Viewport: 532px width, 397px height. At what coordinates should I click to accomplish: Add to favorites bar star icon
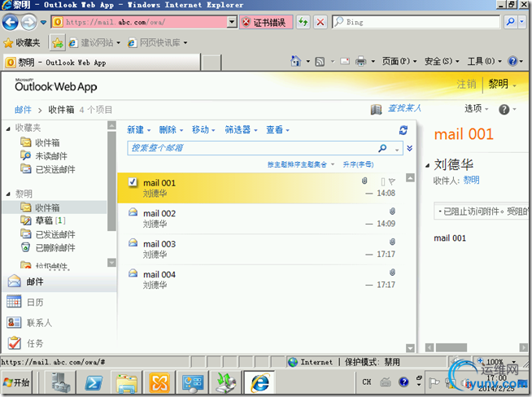coord(58,43)
